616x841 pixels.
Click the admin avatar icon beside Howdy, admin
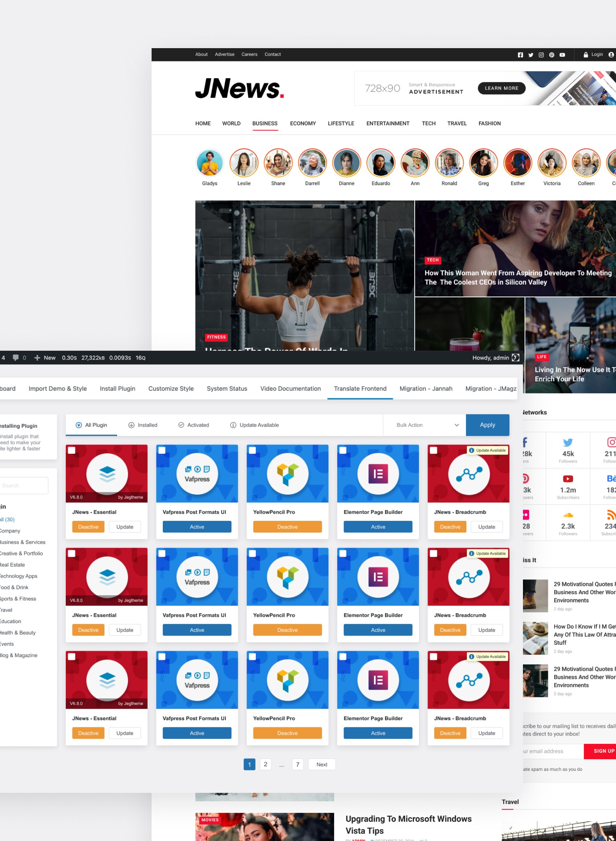[516, 358]
